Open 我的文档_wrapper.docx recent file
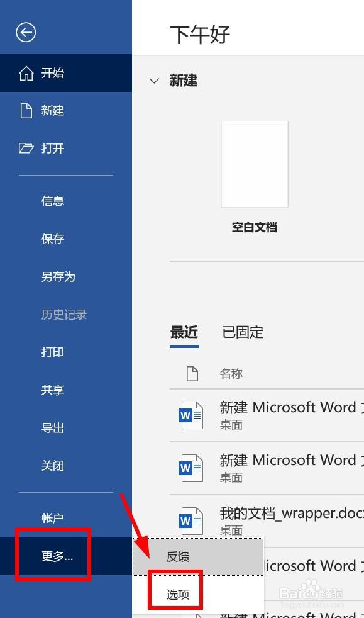Screen dimensions: 364x618 [x=267, y=521]
